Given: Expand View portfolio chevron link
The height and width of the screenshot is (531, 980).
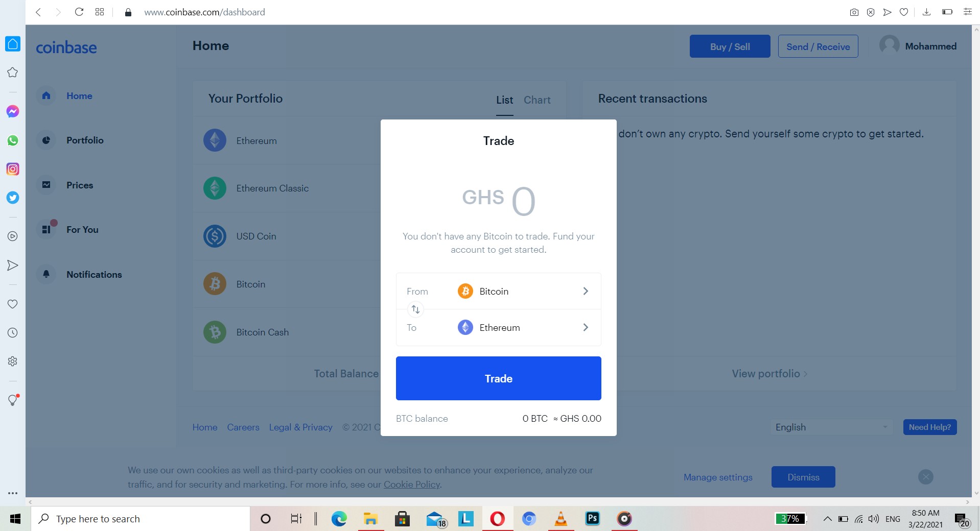Looking at the screenshot, I should click(769, 374).
